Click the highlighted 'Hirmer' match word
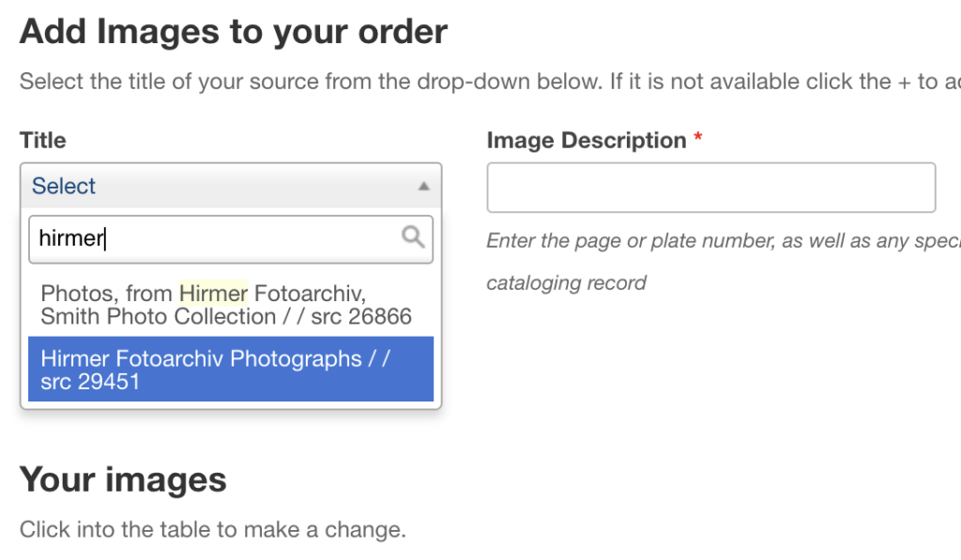This screenshot has height=560, width=961. pos(213,294)
